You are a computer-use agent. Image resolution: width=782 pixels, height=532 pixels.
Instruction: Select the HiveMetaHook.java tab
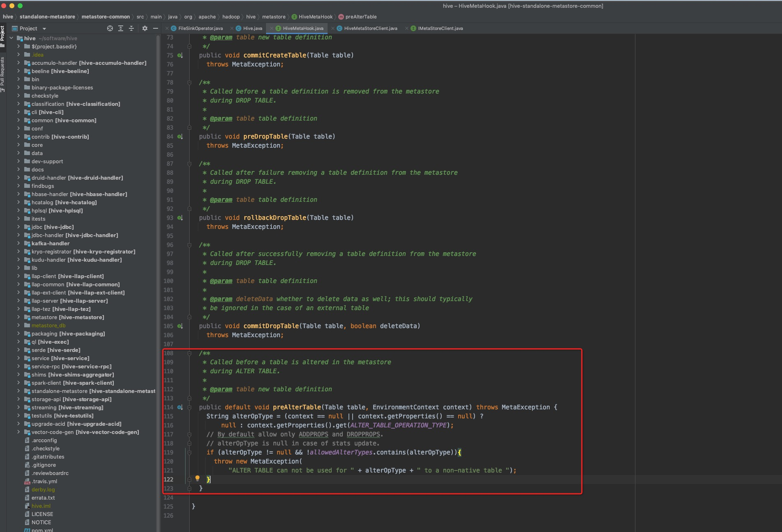[299, 28]
